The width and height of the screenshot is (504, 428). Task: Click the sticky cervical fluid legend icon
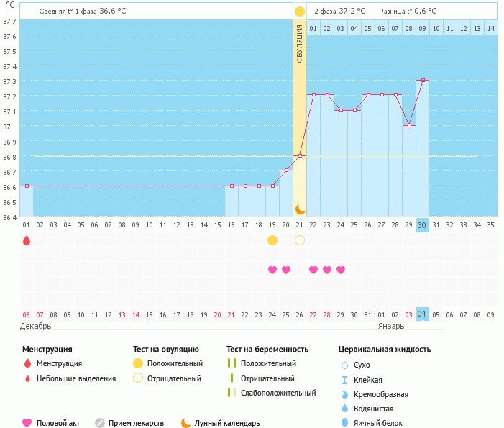[x=345, y=379]
